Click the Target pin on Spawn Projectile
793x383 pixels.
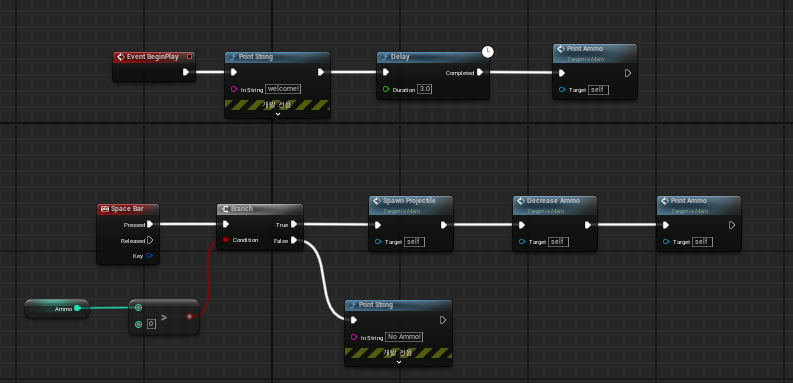(378, 242)
